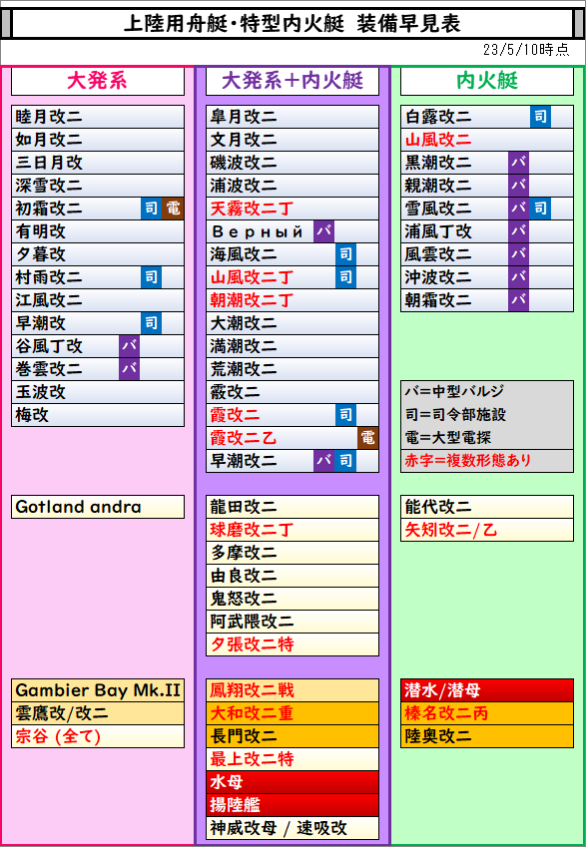Select the 電 badge beside 霞改二乙
This screenshot has height=848, width=586.
[x=368, y=438]
